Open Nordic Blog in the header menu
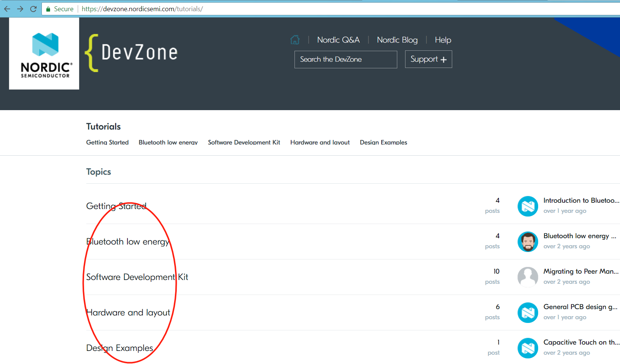 [x=397, y=40]
